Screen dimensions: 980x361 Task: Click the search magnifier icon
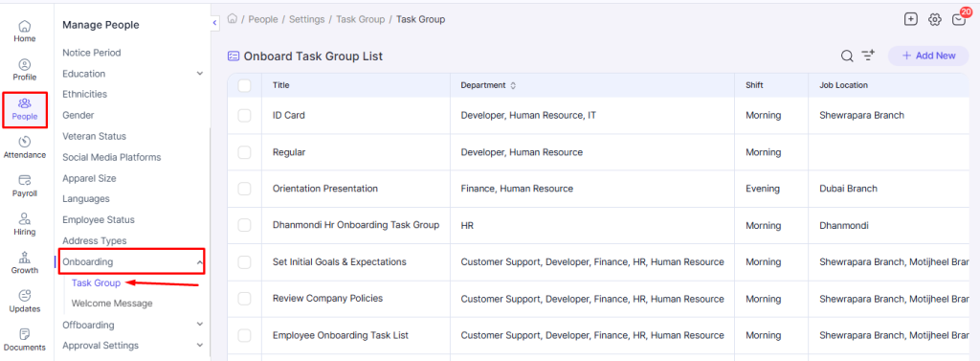pyautogui.click(x=846, y=56)
